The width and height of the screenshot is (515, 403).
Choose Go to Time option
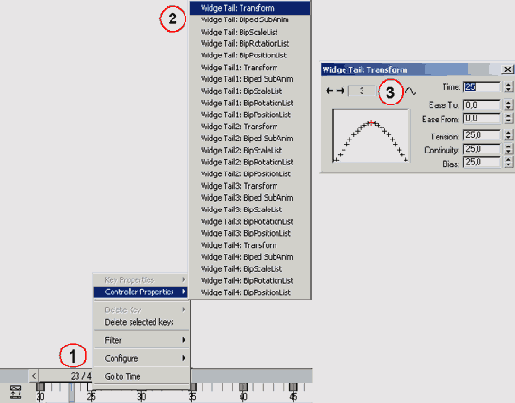[141, 376]
